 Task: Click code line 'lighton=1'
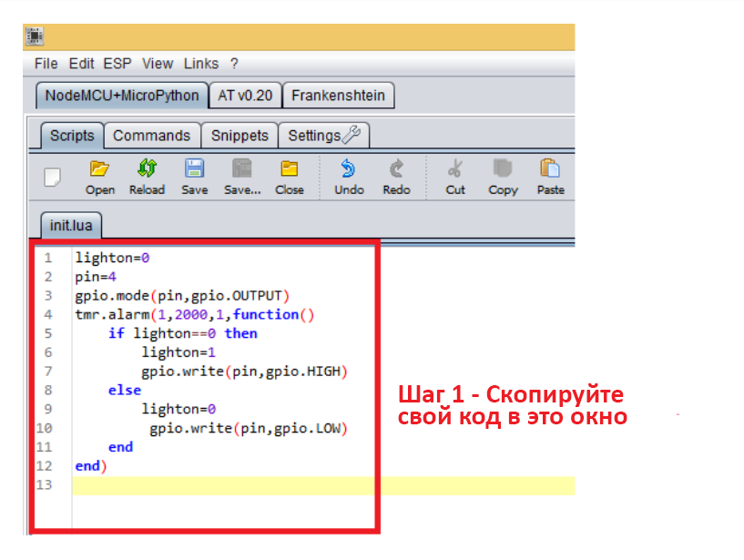tap(178, 352)
